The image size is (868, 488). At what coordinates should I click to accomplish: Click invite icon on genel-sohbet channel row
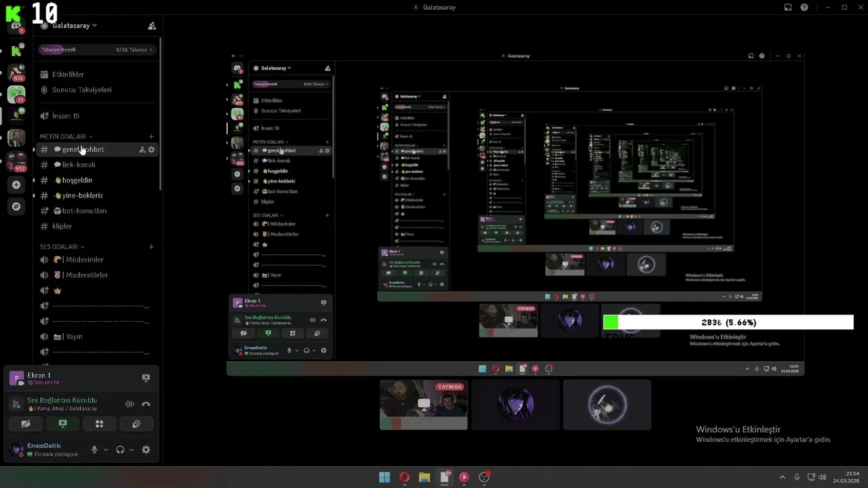point(142,150)
